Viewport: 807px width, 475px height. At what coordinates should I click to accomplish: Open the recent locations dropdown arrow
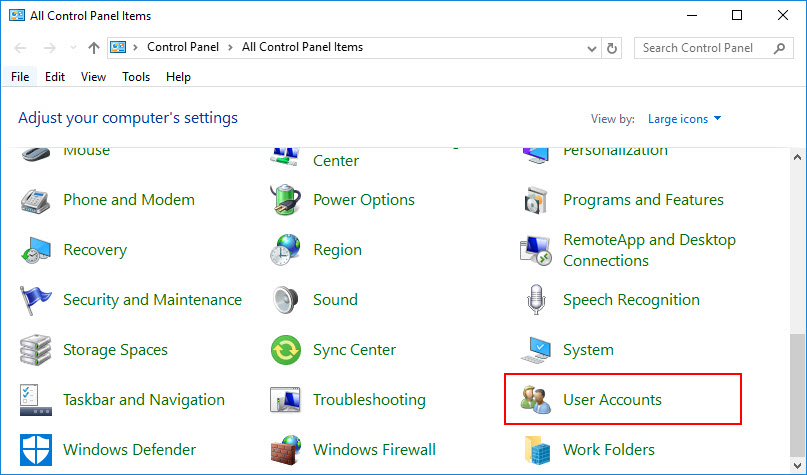[73, 48]
